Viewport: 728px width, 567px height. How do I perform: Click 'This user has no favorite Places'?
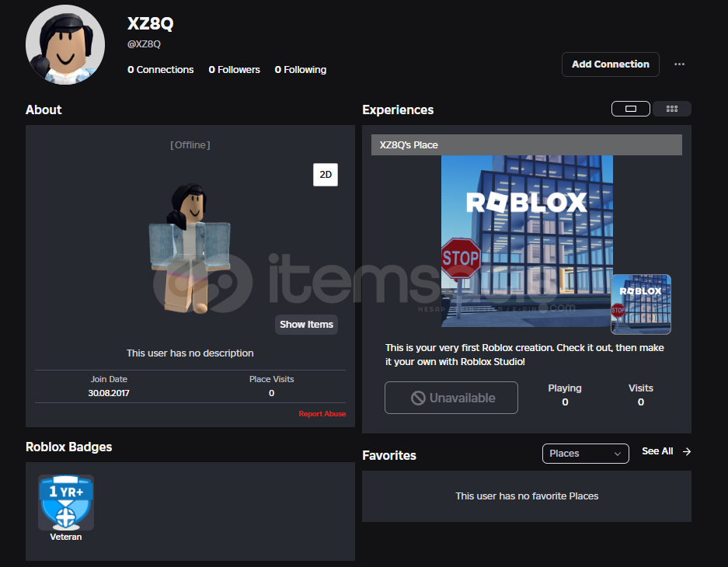point(527,496)
